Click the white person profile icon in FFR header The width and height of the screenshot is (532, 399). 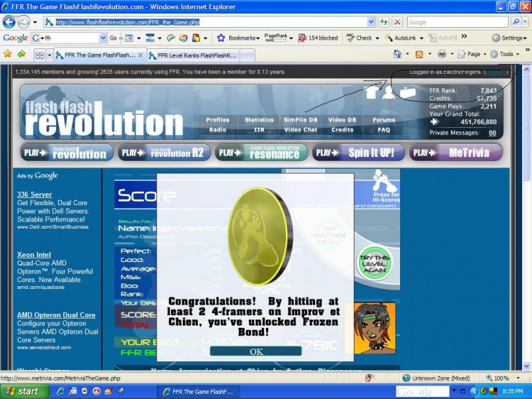click(x=388, y=92)
